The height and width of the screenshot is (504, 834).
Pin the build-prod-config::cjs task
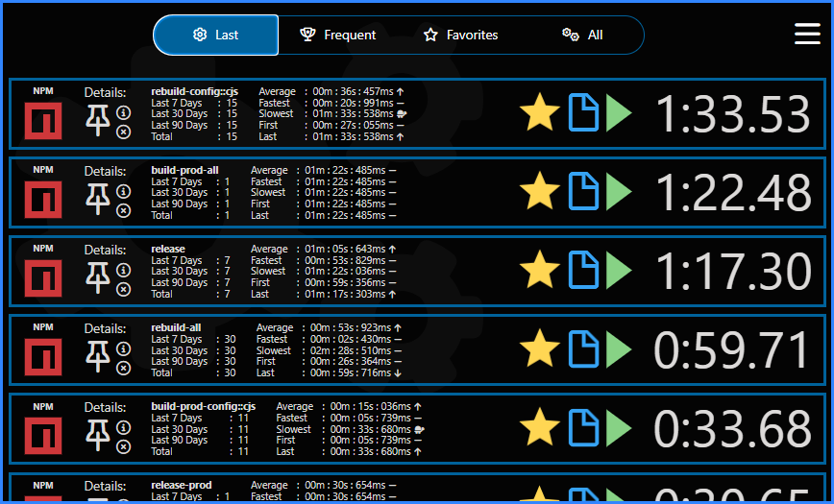(98, 436)
